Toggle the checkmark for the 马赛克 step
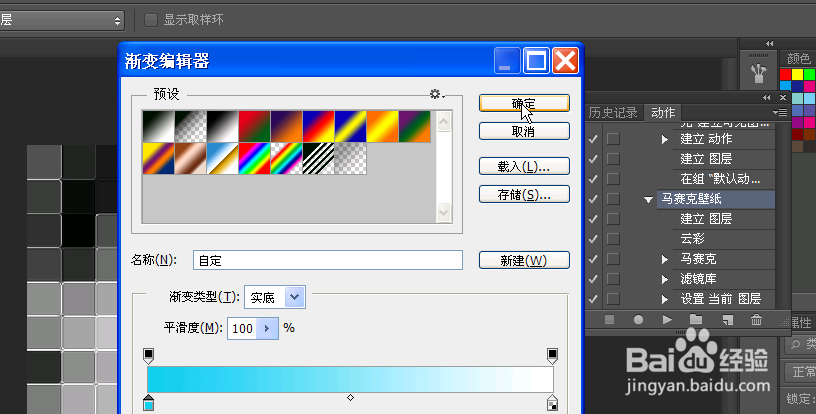The image size is (816, 414). coord(593,259)
